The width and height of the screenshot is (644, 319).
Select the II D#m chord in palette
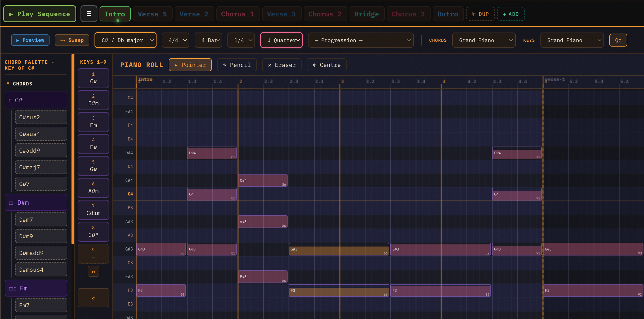tap(36, 203)
